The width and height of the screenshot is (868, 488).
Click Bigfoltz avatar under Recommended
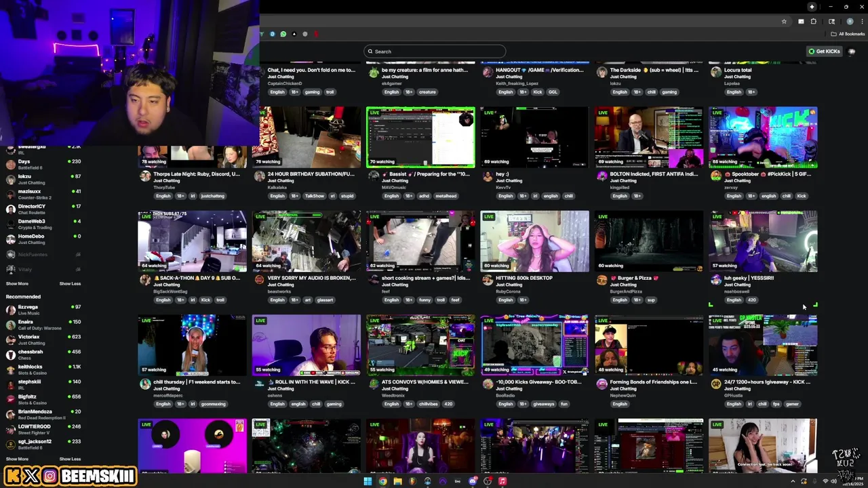tap(11, 400)
